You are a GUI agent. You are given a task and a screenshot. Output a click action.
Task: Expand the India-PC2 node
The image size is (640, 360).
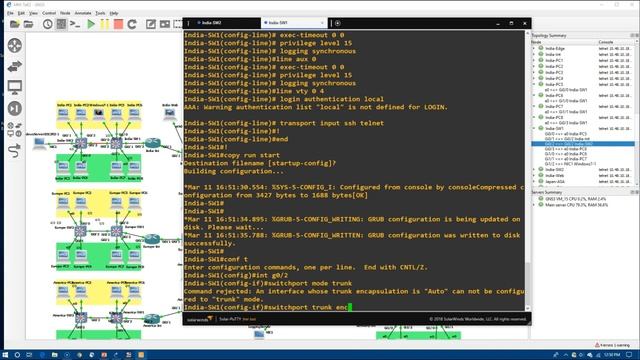(x=533, y=66)
